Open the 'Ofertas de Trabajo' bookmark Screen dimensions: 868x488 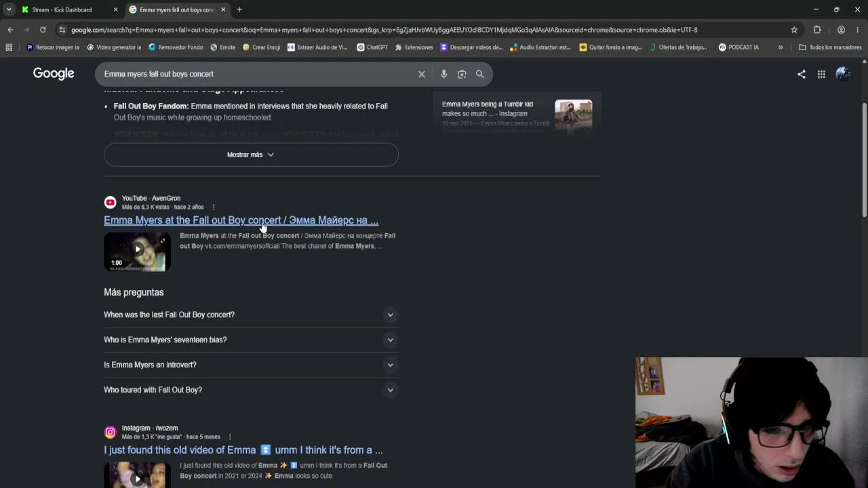click(678, 47)
